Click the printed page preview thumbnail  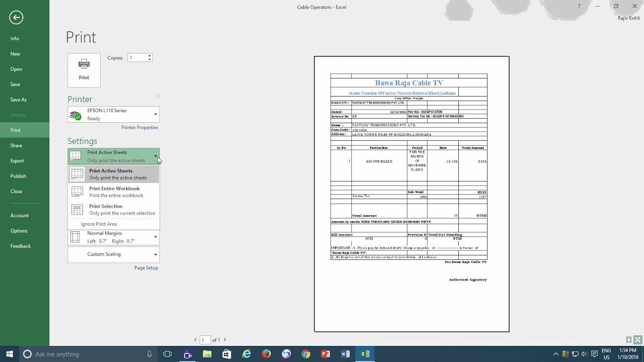pos(412,194)
